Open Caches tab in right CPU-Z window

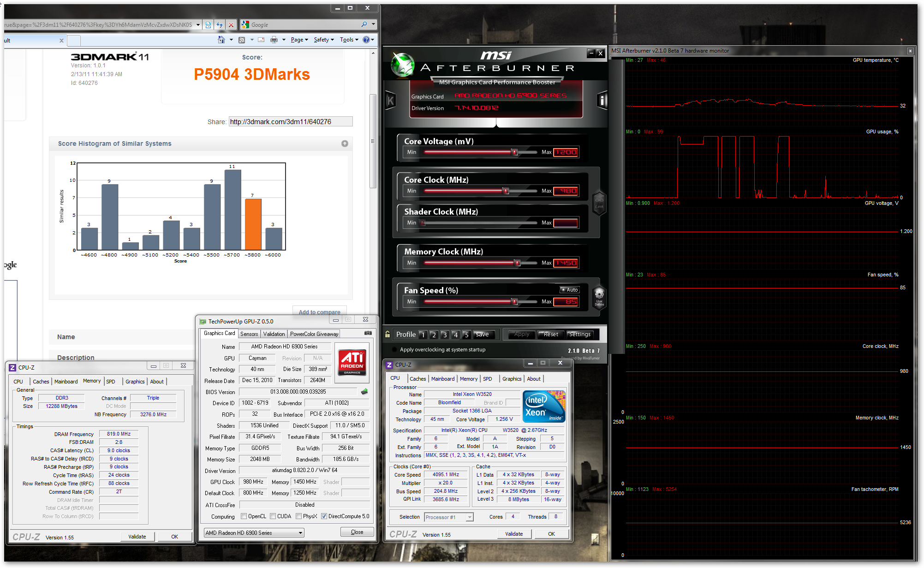(418, 379)
